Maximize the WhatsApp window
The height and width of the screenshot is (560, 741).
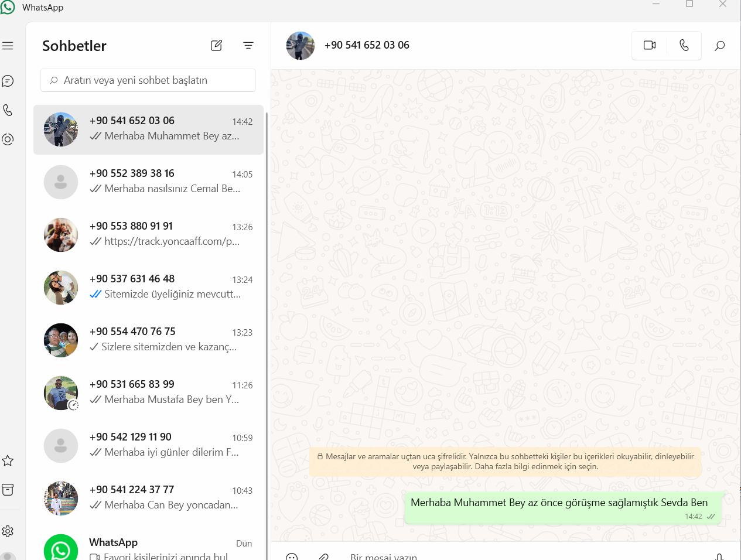(689, 4)
